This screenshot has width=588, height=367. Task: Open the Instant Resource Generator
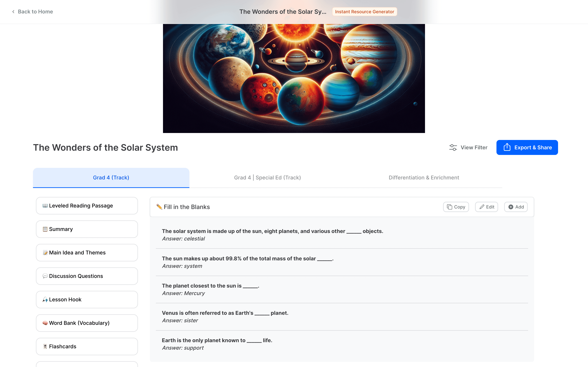tap(364, 11)
